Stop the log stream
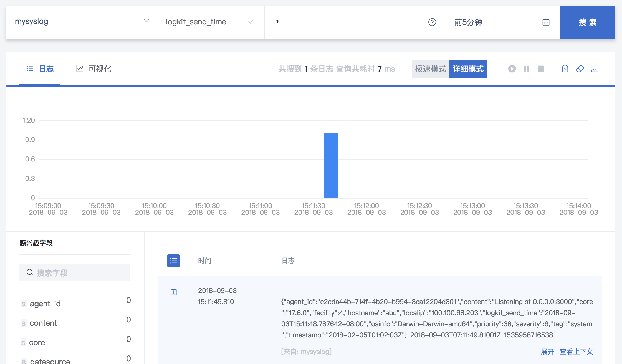The width and height of the screenshot is (622, 364). pos(541,69)
